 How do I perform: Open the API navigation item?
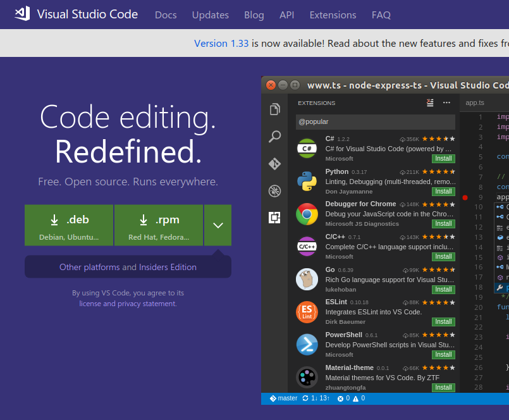pos(286,15)
